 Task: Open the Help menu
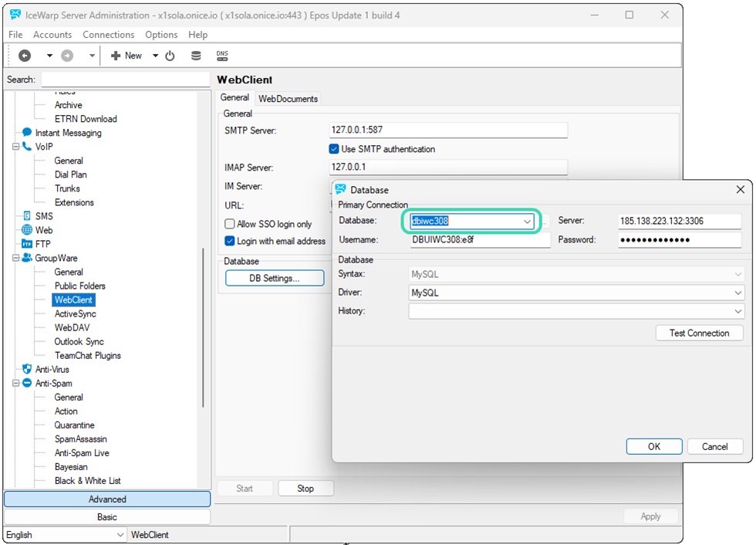coord(197,35)
